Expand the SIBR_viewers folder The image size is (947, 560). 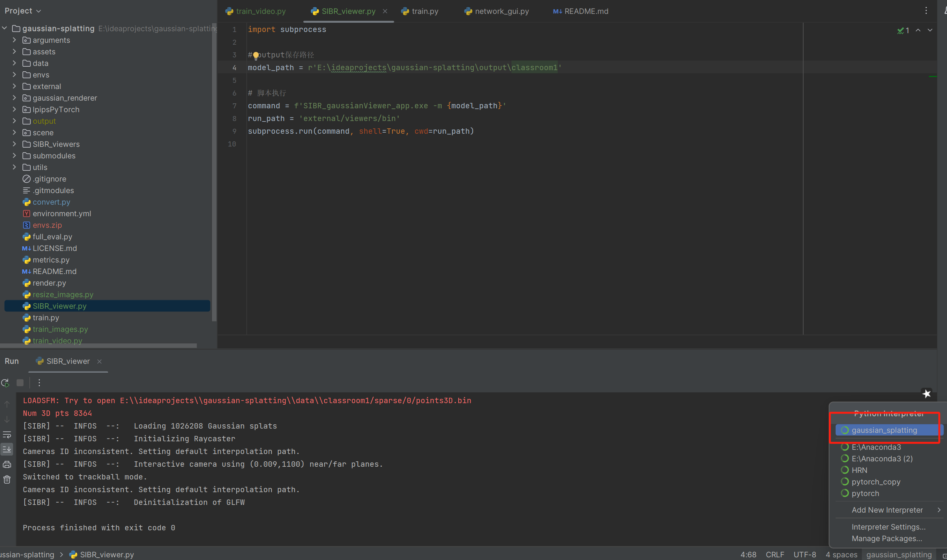click(14, 144)
